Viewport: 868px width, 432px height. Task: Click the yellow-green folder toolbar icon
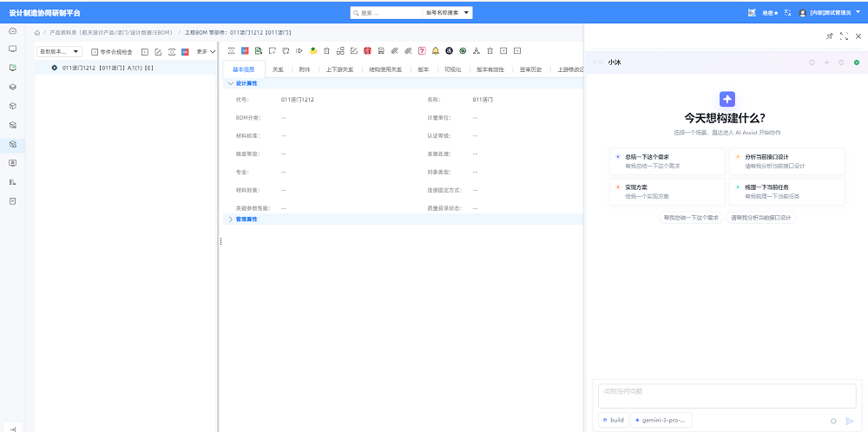click(312, 51)
